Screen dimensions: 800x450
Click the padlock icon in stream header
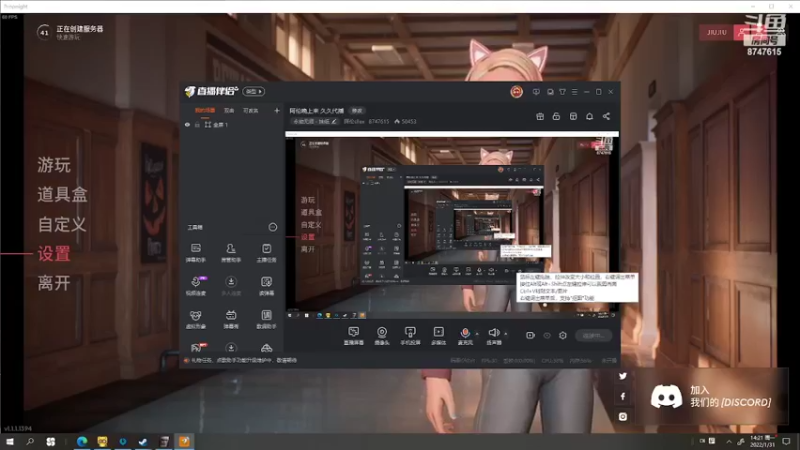556,116
